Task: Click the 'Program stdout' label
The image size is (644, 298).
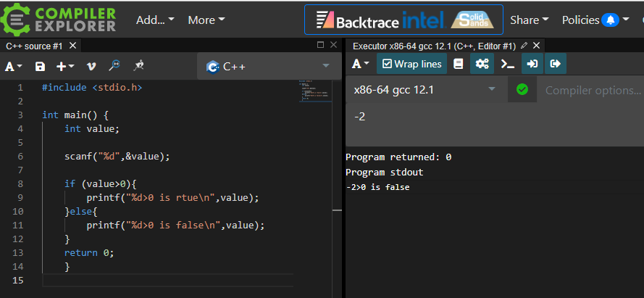Action: pyautogui.click(x=385, y=173)
